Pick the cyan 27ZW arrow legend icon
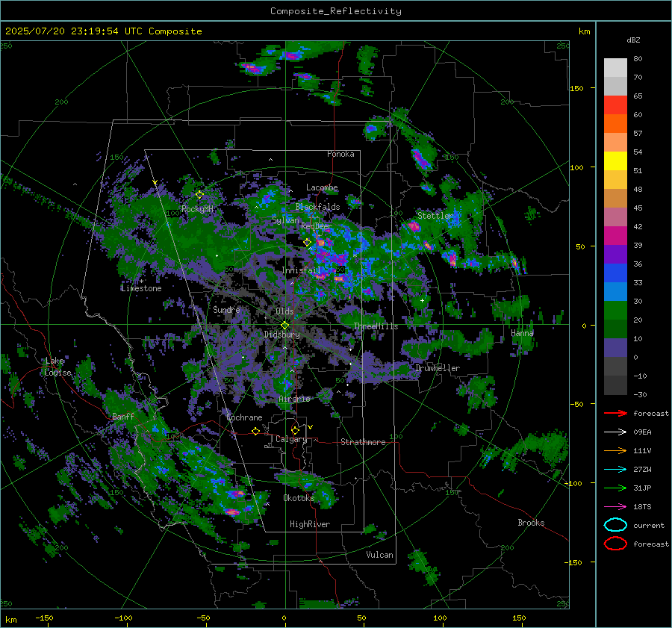 click(x=615, y=470)
